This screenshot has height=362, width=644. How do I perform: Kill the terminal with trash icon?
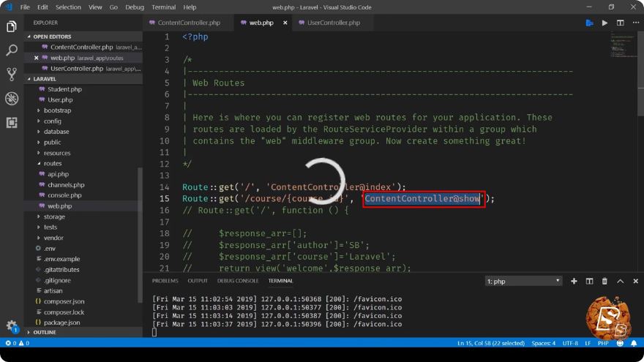[604, 281]
